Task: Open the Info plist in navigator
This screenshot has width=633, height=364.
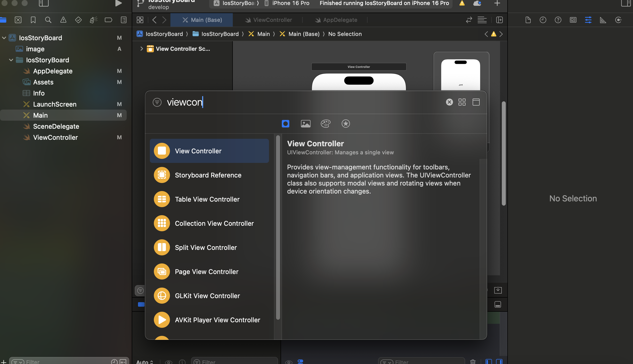Action: click(x=63, y=93)
